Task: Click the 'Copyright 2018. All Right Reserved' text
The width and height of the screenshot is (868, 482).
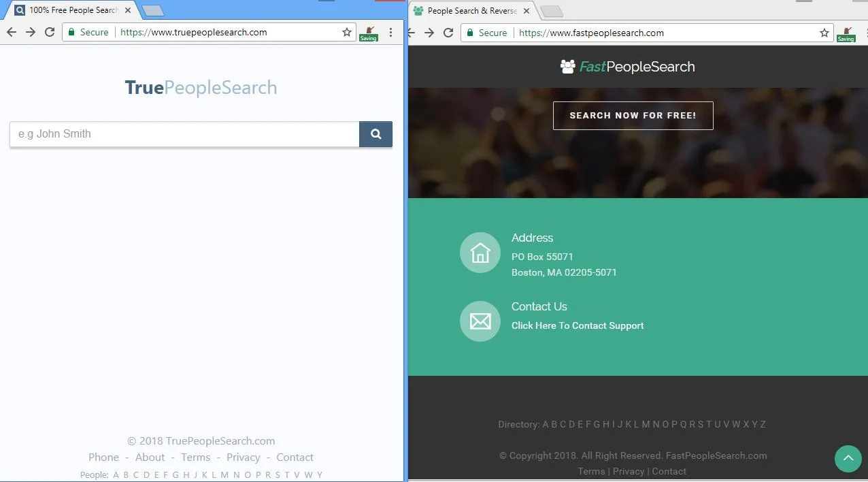Action: coord(586,455)
